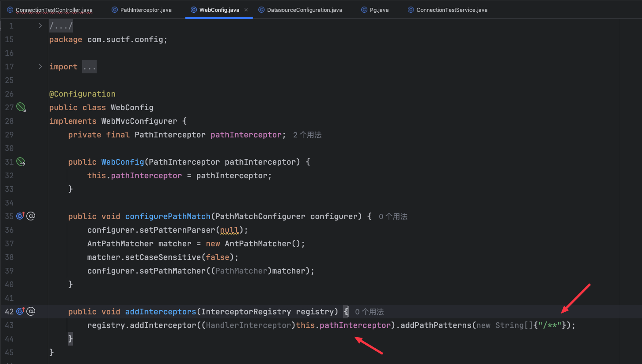Click the @Configuration annotation
This screenshot has width=642, height=364.
click(x=83, y=94)
